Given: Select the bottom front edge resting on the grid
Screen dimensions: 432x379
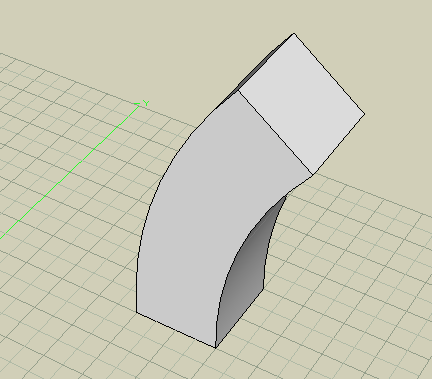Looking at the screenshot, I should pos(176,330).
